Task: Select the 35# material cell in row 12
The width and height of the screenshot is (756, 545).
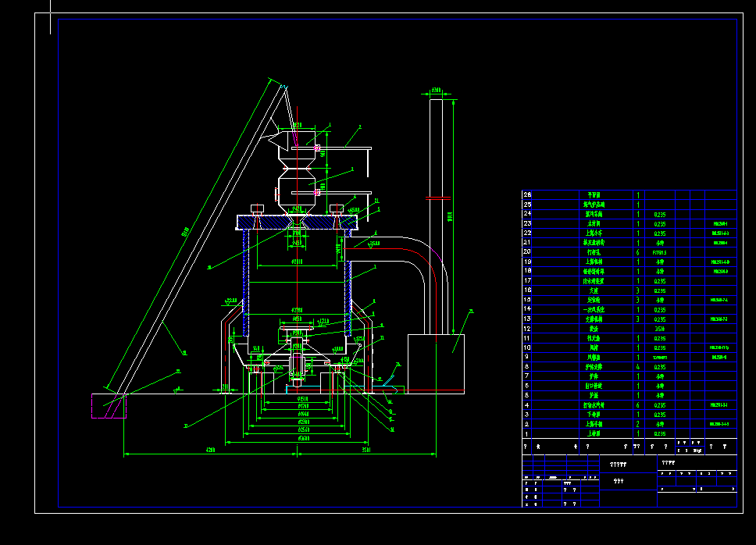Action: (660, 329)
